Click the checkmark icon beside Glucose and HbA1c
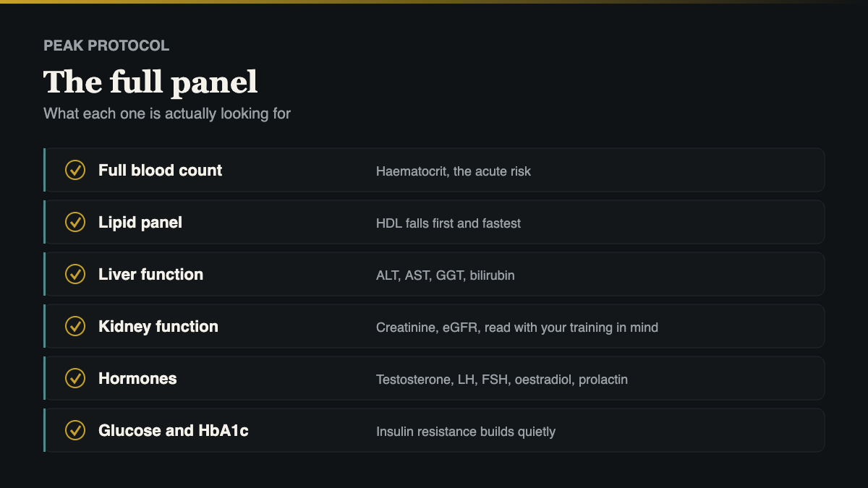The height and width of the screenshot is (488, 868). [75, 430]
